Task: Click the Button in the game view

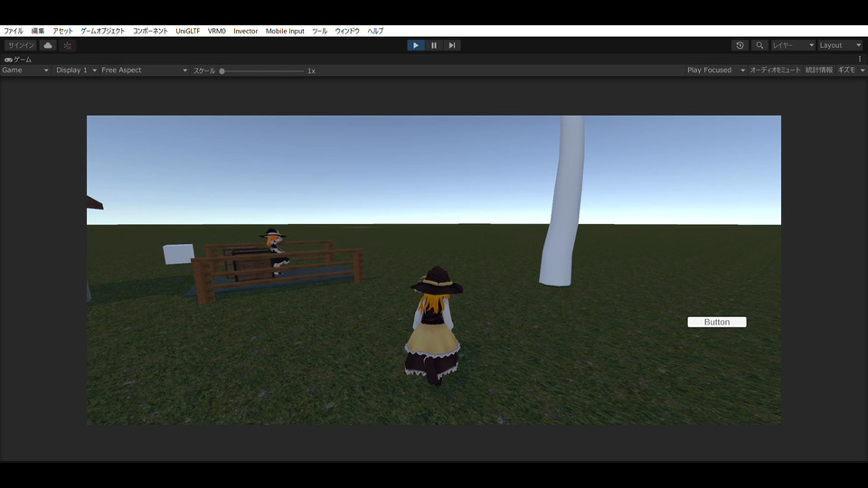Action: click(717, 322)
